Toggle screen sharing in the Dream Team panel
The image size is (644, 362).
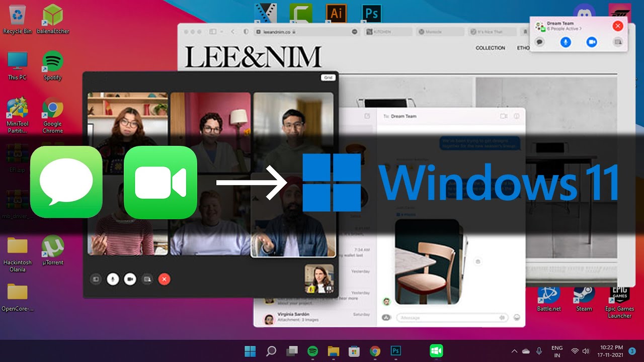tap(618, 42)
